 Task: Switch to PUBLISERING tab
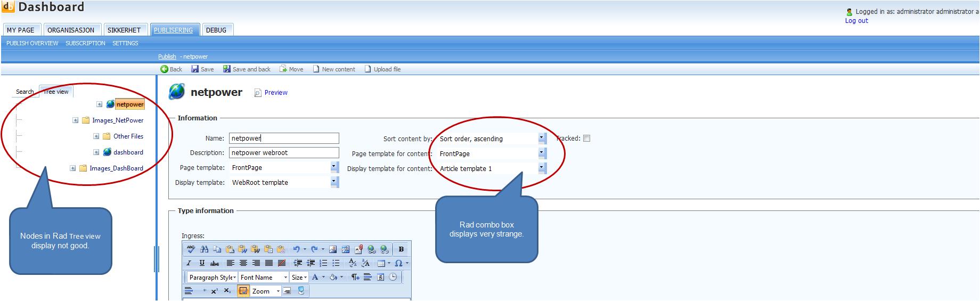point(174,30)
